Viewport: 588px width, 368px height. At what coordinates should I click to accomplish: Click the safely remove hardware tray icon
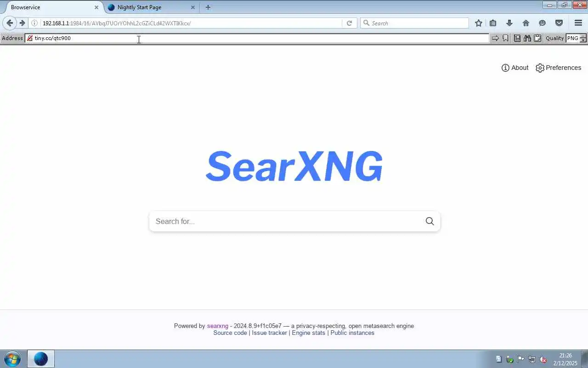point(509,359)
